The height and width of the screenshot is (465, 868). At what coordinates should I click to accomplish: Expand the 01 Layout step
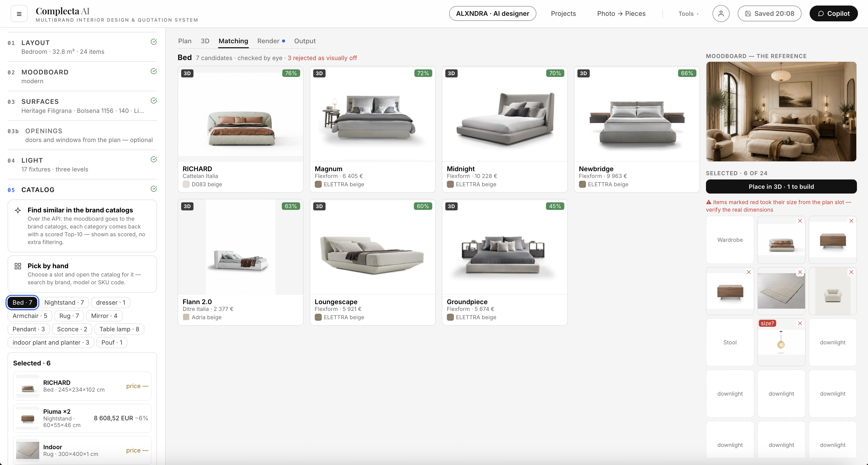pos(82,47)
